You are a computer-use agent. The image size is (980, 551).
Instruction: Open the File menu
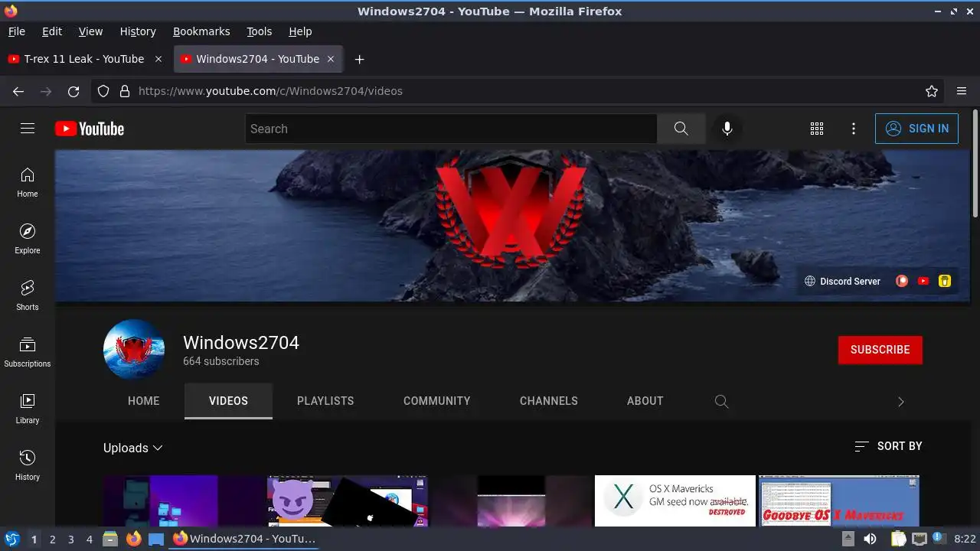click(17, 31)
